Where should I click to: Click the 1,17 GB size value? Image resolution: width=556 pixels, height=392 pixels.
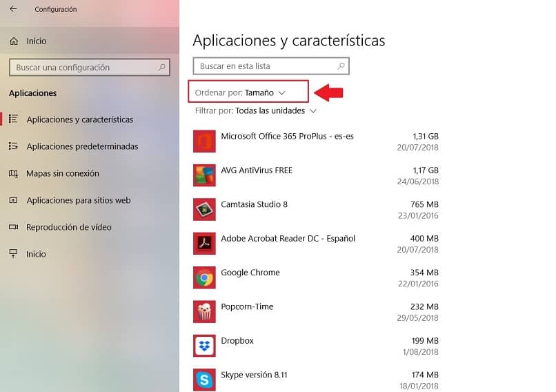click(426, 170)
